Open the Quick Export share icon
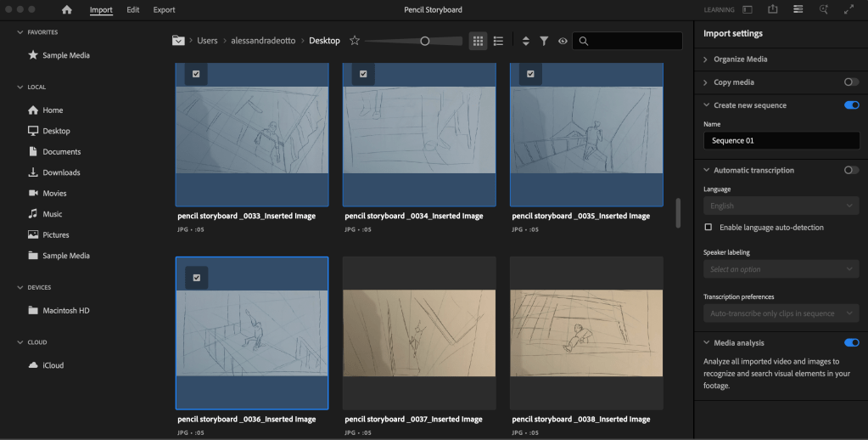Viewport: 868px width, 440px height. (773, 9)
